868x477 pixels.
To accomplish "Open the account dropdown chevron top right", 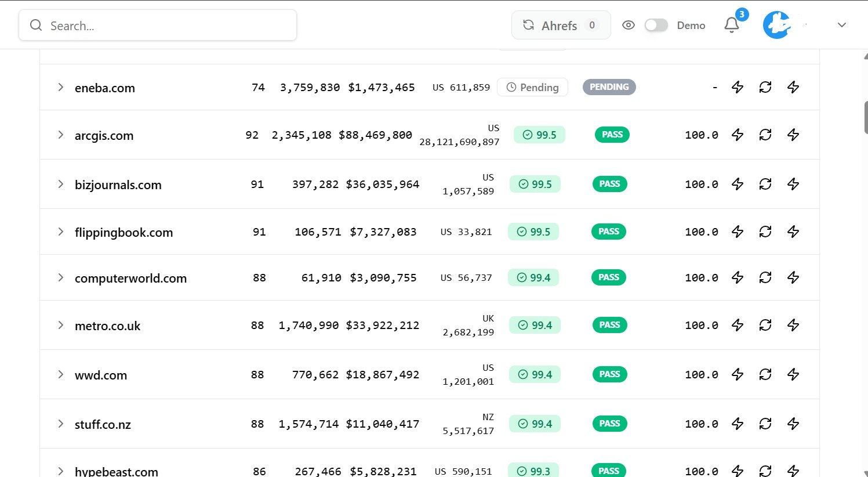I will [x=841, y=25].
